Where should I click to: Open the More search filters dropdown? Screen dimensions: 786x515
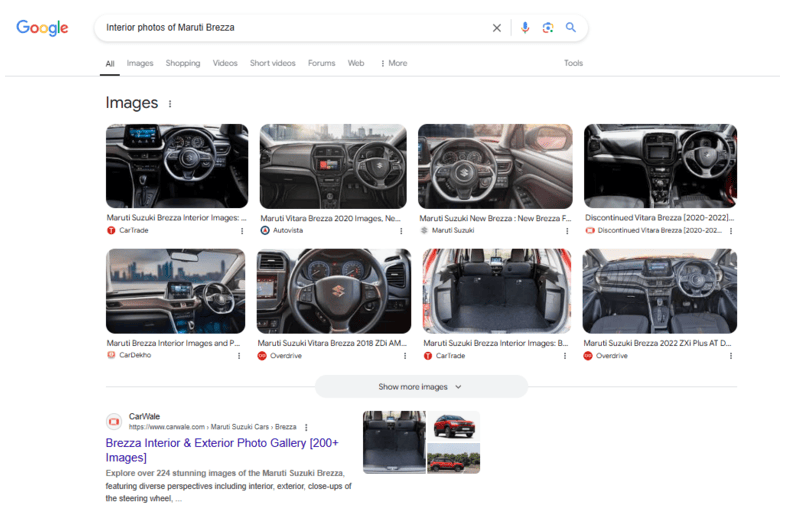point(393,63)
